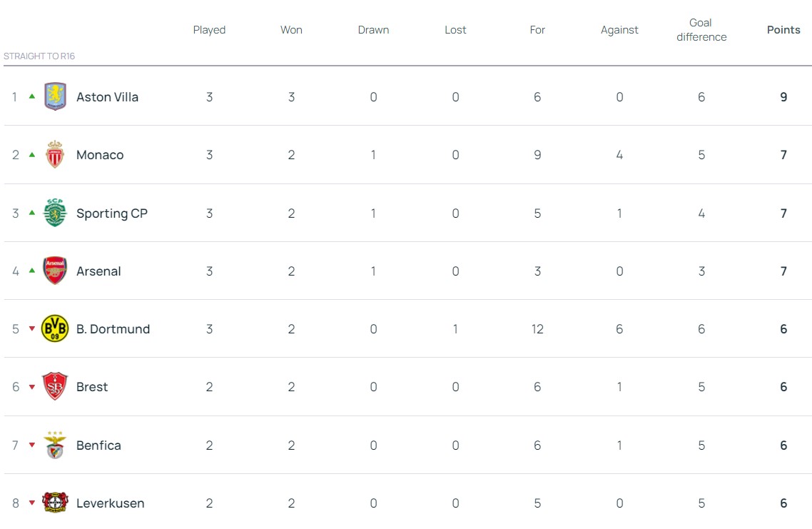Viewport: 812px width, 529px height.
Task: Open the Brest club badge
Action: [55, 387]
